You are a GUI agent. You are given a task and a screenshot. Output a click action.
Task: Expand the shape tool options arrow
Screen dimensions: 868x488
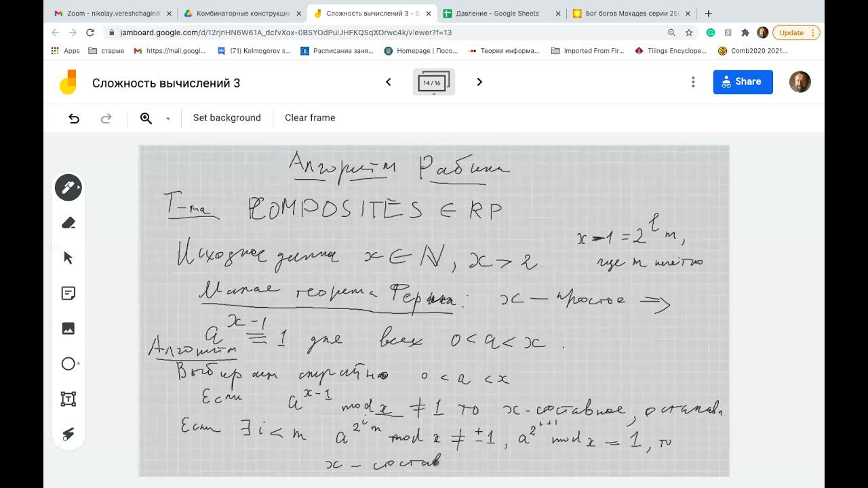tap(79, 364)
